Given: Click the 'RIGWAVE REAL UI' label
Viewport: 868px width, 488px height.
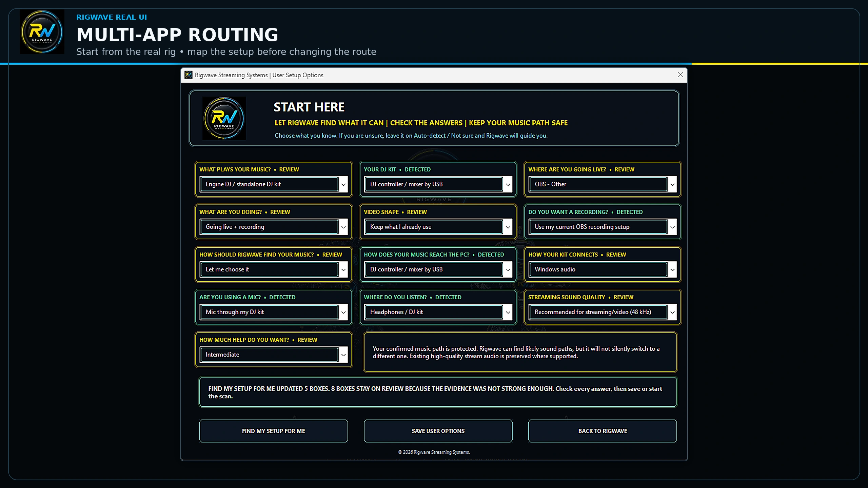Looking at the screenshot, I should tap(112, 17).
